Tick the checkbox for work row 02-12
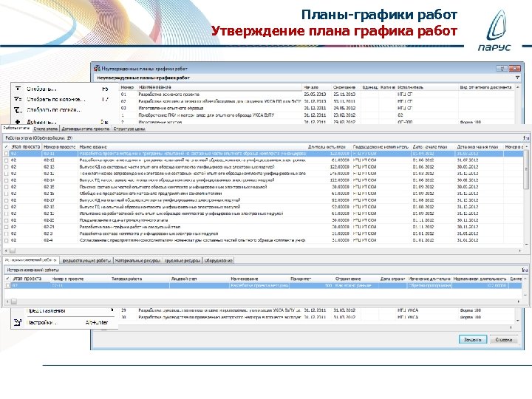This screenshot has height=399, width=532. (x=7, y=160)
